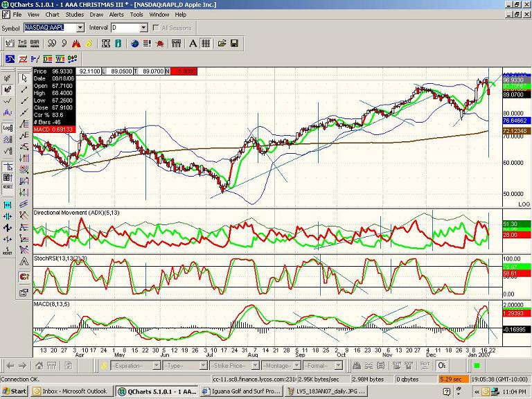Click inside the Symbol input field
The image size is (532, 399).
point(50,28)
